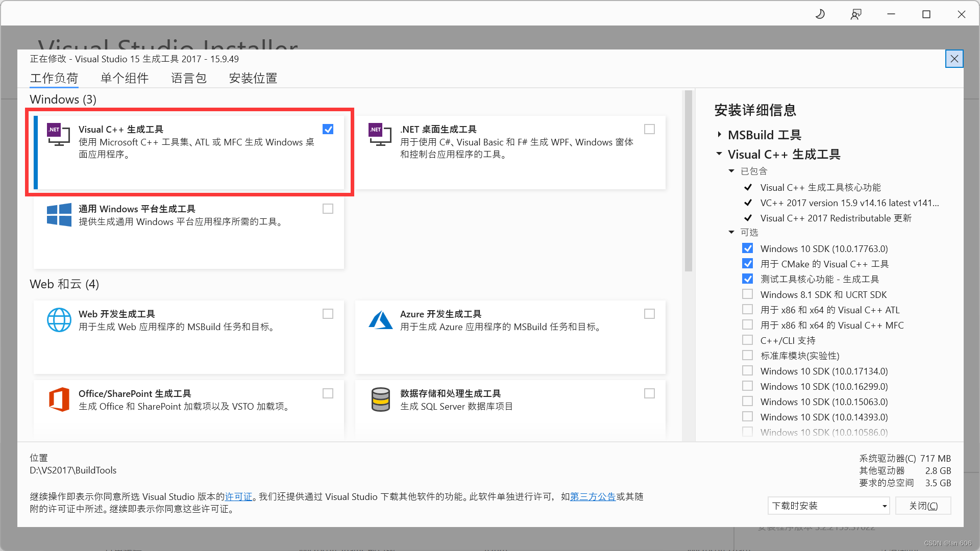Toggle the night mode moon icon in title bar

(x=820, y=14)
